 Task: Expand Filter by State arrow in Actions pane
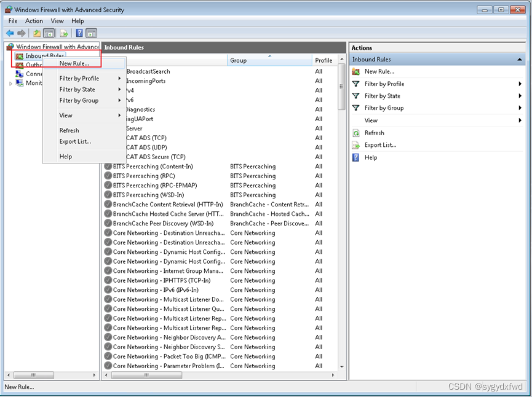[520, 96]
